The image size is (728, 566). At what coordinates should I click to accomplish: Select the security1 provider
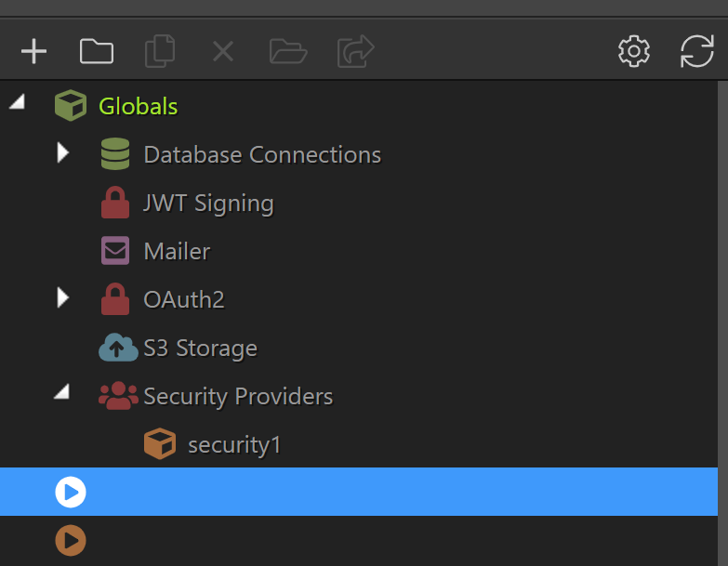point(234,444)
